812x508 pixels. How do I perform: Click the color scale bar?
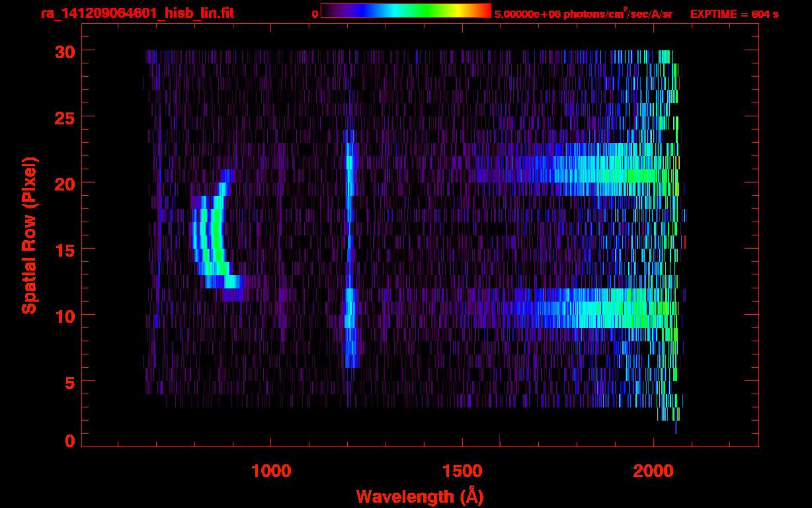coord(406,11)
